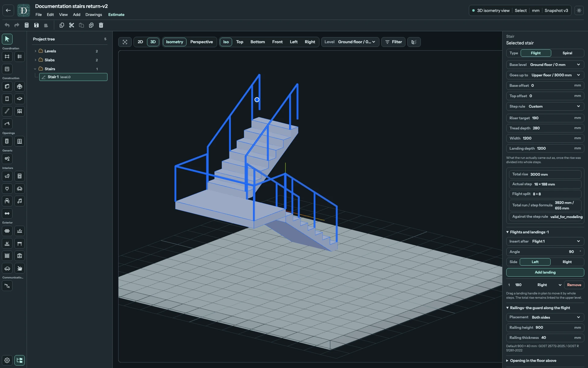The image size is (588, 368).
Task: Click the scissors cut icon
Action: [72, 25]
